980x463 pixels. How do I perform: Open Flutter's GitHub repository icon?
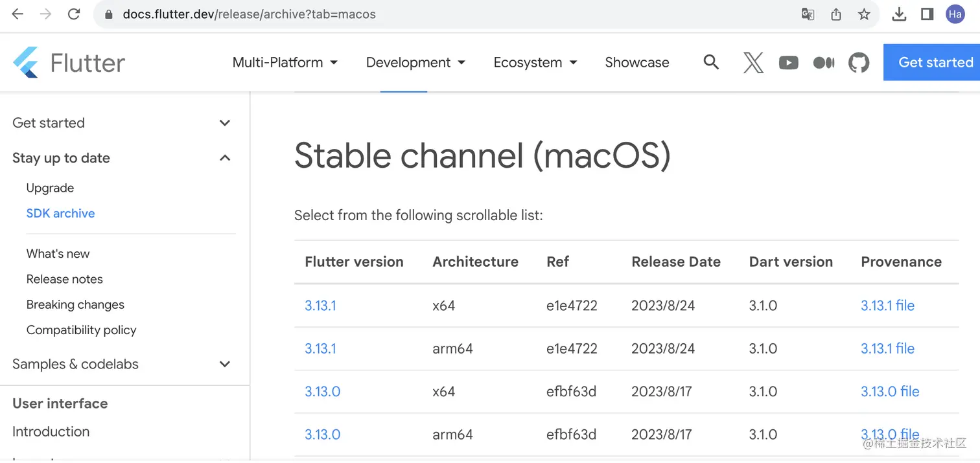tap(859, 63)
